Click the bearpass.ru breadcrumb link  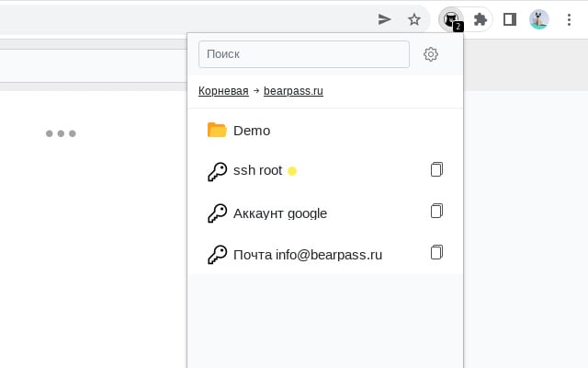(x=293, y=91)
